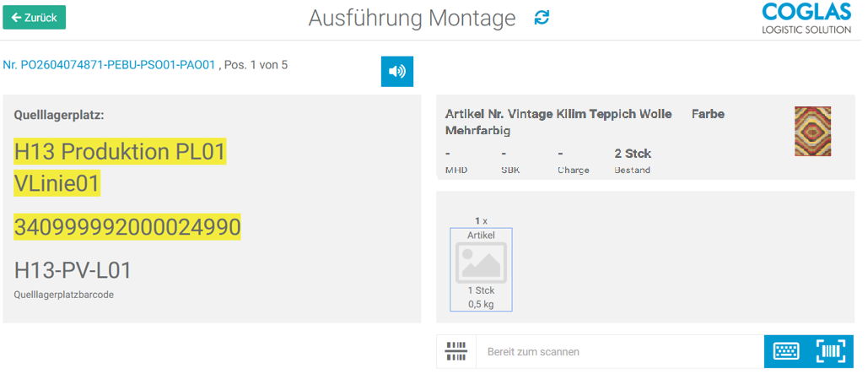Click the 'Pos. 1 von 5' indicator
868x374 pixels.
pyautogui.click(x=256, y=64)
